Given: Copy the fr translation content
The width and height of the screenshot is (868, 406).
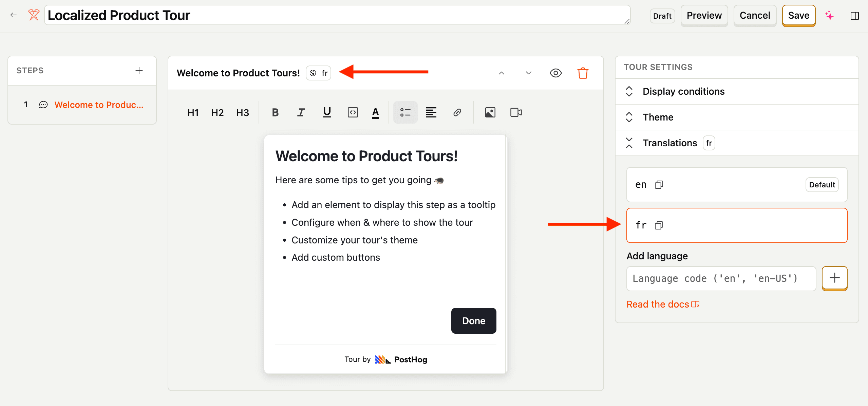Looking at the screenshot, I should [x=659, y=225].
